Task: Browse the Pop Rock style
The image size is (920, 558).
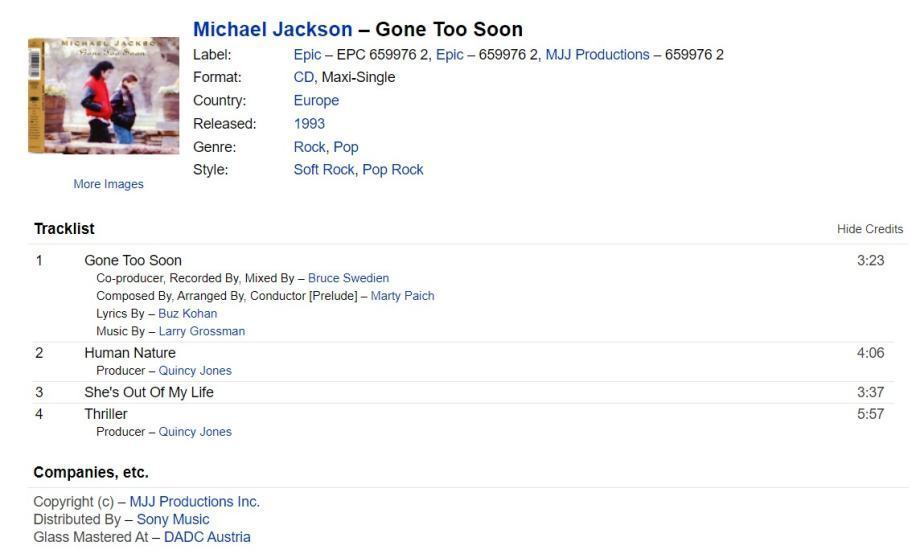Action: coord(393,170)
